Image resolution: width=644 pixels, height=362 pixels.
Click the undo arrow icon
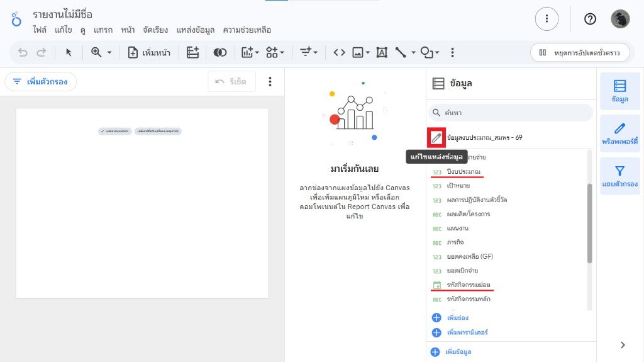click(23, 53)
